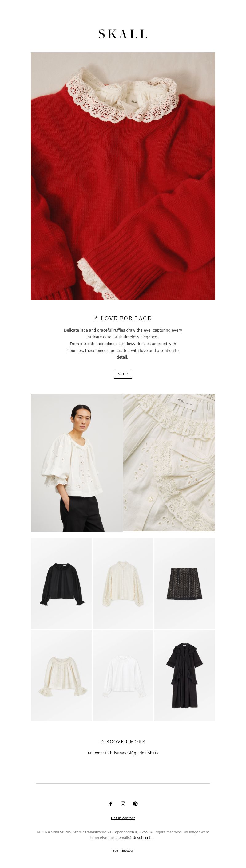Open the Shirts link
This screenshot has width=246, height=868.
pyautogui.click(x=153, y=753)
